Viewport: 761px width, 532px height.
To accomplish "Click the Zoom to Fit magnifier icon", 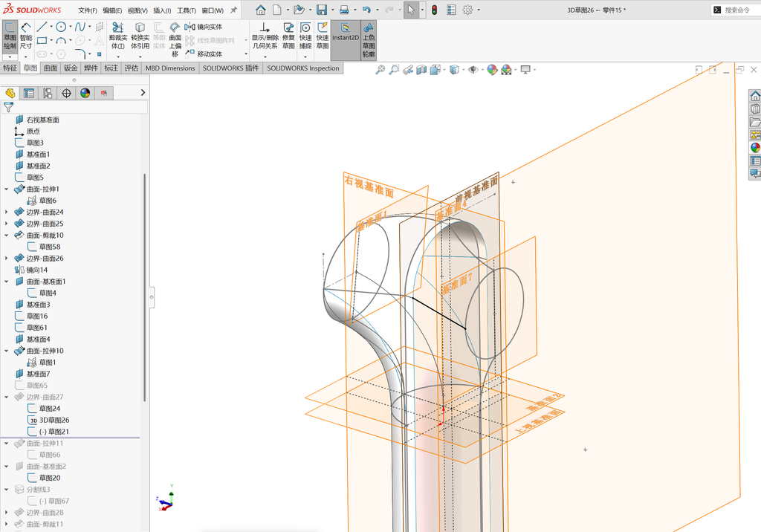I will [x=380, y=70].
